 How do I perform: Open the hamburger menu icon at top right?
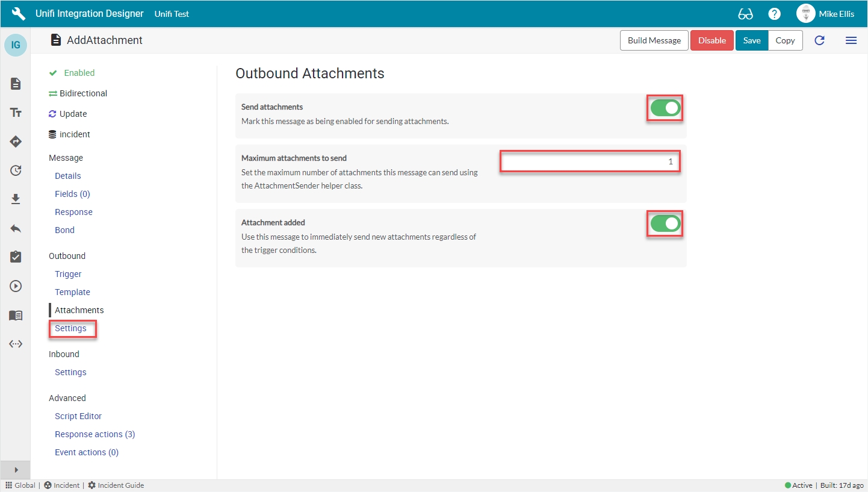851,40
